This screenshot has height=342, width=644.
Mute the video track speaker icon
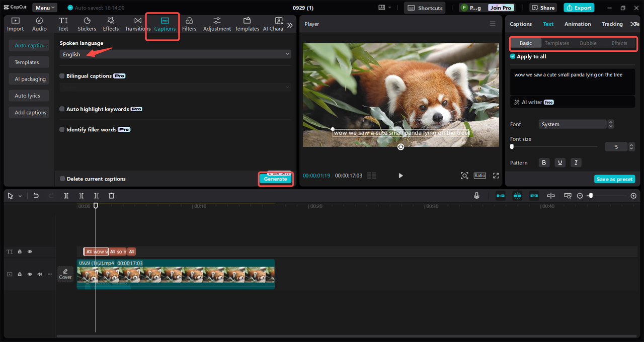40,274
